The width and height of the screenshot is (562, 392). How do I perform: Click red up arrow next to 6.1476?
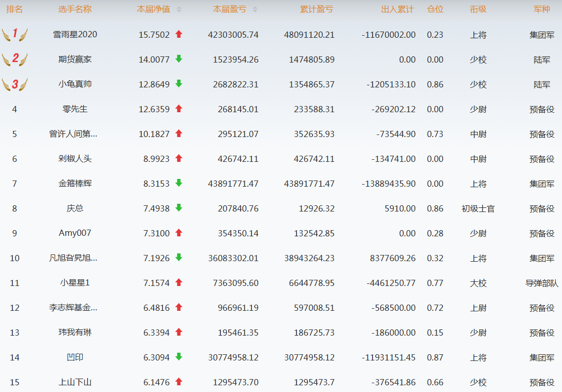click(179, 382)
